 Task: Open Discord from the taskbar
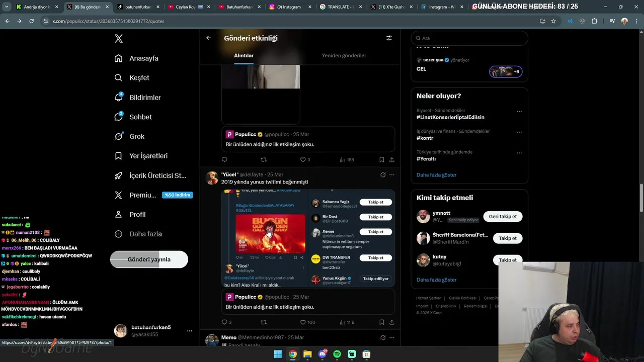coord(323,354)
